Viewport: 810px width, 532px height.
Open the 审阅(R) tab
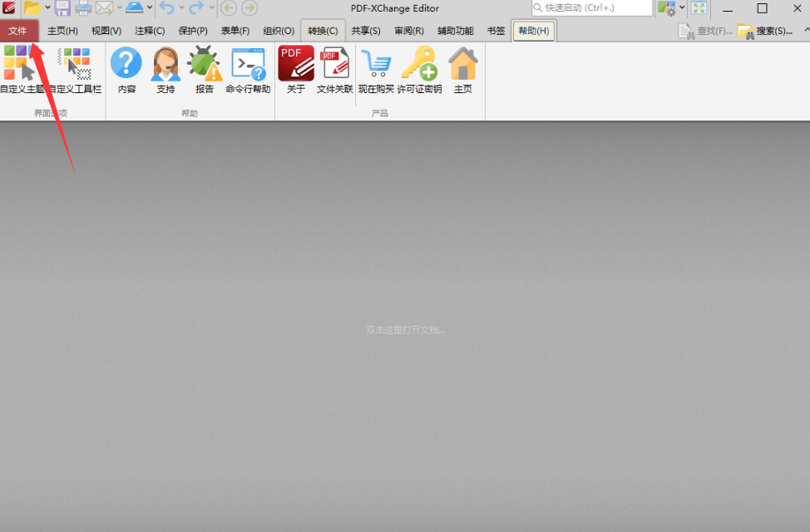pyautogui.click(x=409, y=31)
